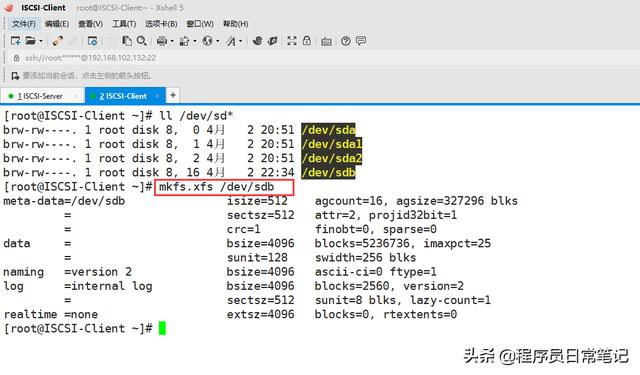Expand the Open folder dropdown arrow
640x375 pixels.
tap(41, 41)
